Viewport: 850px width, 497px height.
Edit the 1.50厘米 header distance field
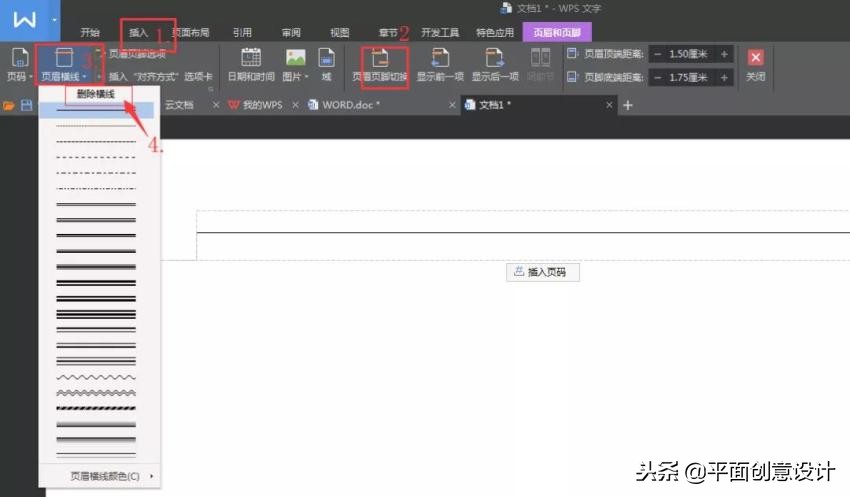click(x=688, y=54)
